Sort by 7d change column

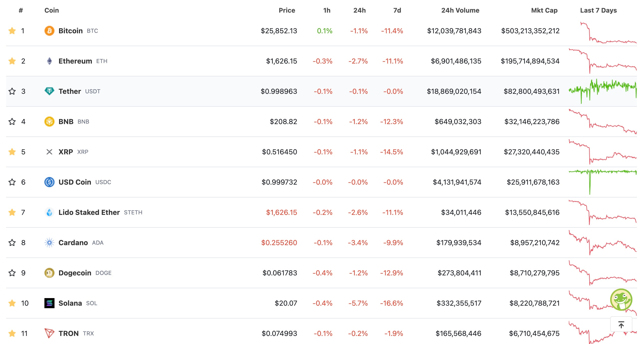(397, 10)
